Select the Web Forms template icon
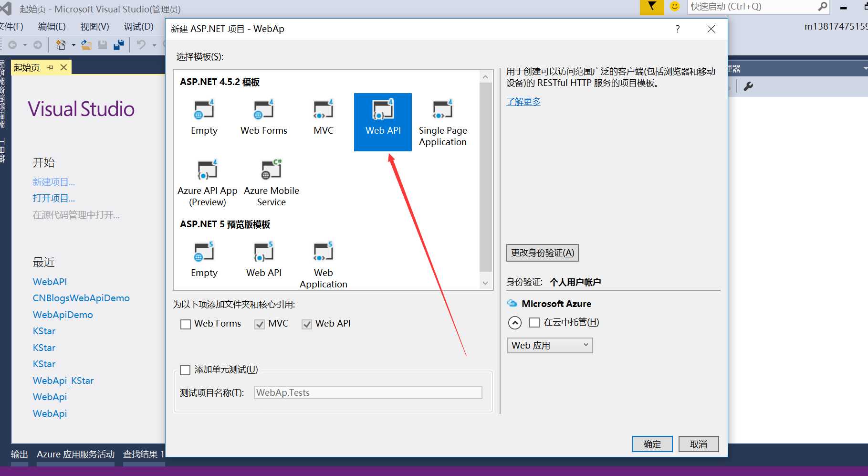The height and width of the screenshot is (476, 868). (263, 109)
